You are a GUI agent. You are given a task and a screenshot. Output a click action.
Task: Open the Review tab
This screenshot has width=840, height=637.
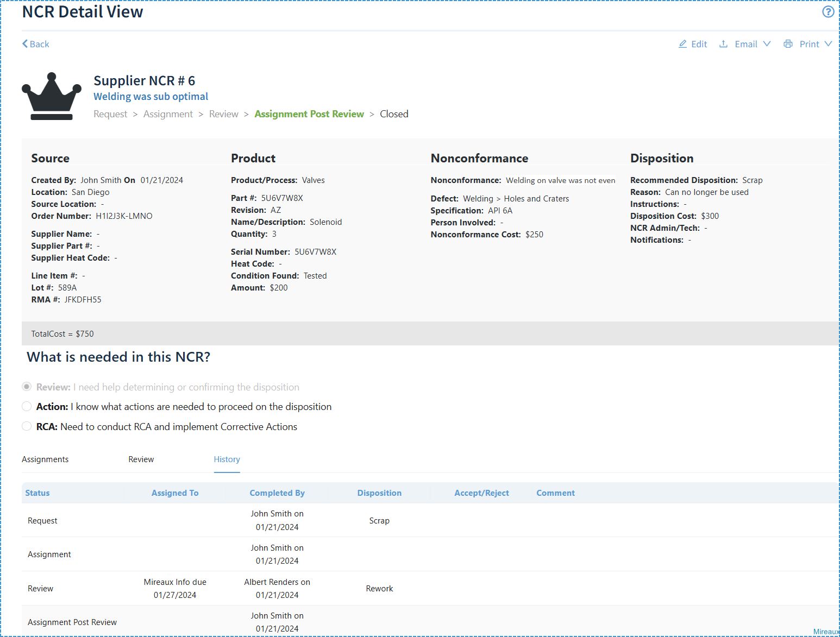click(141, 459)
